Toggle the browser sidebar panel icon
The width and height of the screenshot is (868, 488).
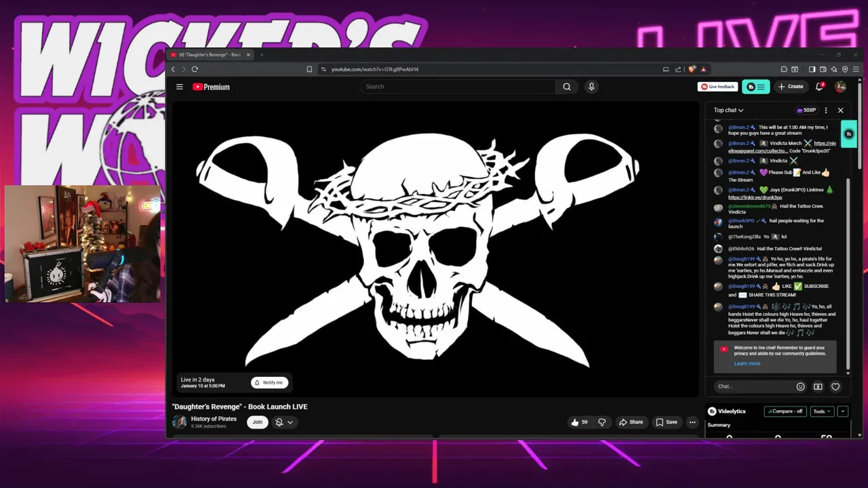[812, 69]
